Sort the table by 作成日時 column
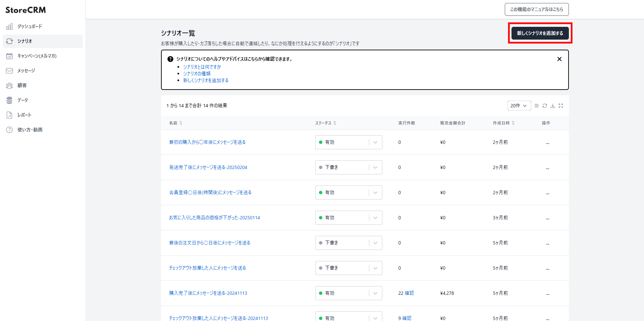The height and width of the screenshot is (321, 644). [x=502, y=123]
